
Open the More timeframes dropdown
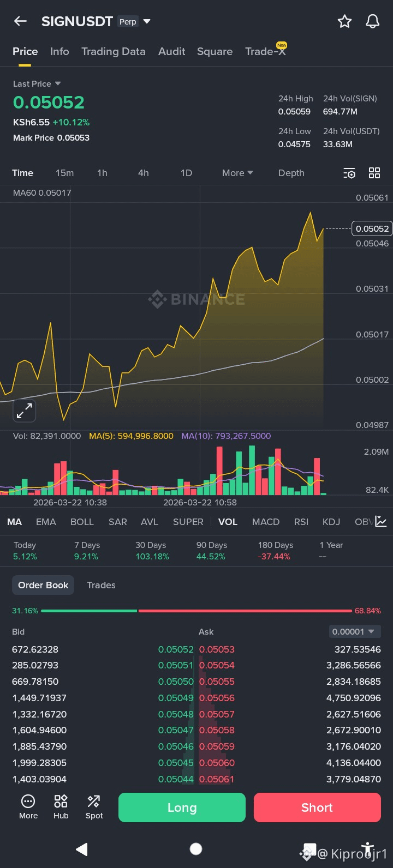[237, 173]
